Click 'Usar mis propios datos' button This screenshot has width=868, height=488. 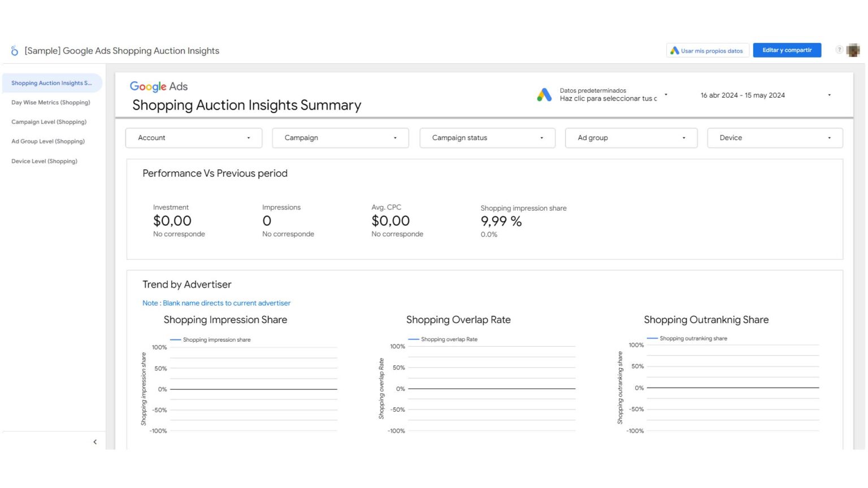coord(708,51)
